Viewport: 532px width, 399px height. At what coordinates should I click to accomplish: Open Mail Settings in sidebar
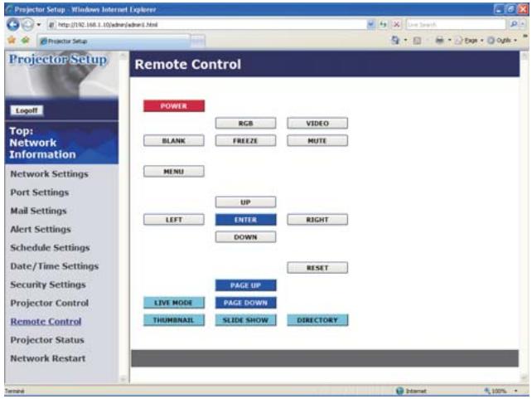click(38, 211)
